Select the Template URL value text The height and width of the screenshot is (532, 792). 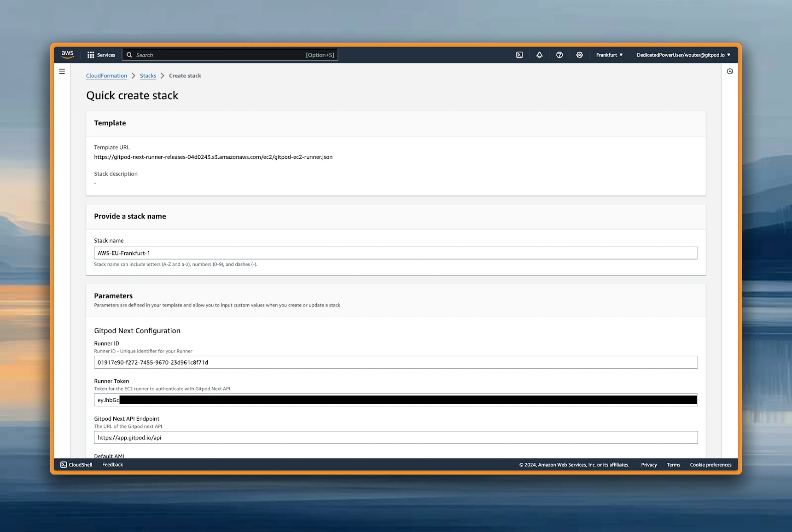click(213, 157)
